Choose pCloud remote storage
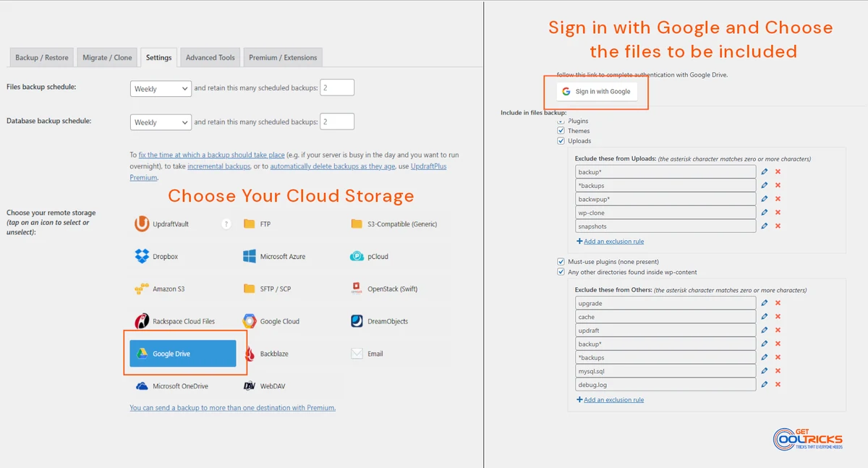 (x=369, y=256)
